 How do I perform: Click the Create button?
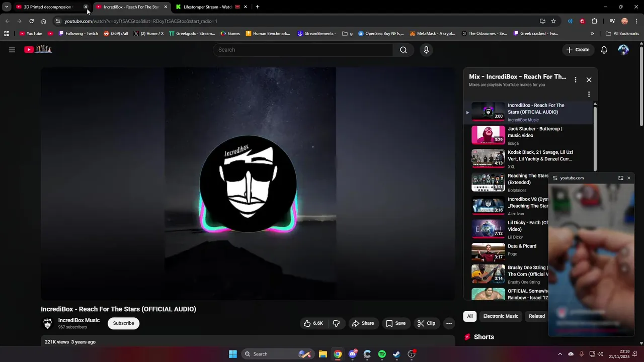578,50
